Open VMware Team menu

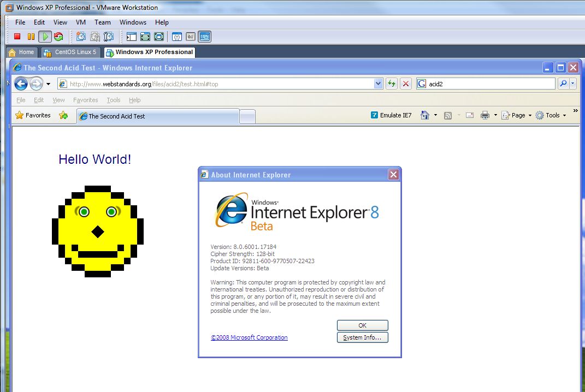pyautogui.click(x=103, y=22)
